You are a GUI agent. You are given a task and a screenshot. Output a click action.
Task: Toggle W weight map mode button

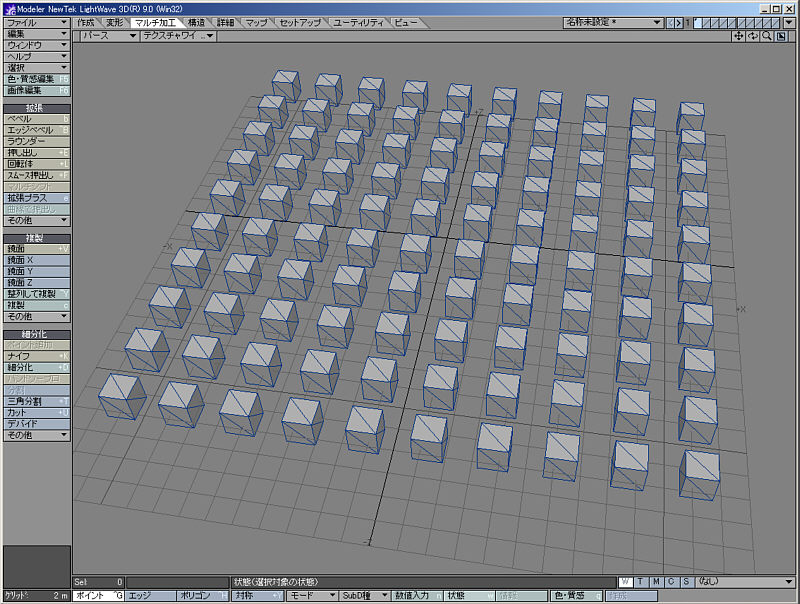coord(625,581)
